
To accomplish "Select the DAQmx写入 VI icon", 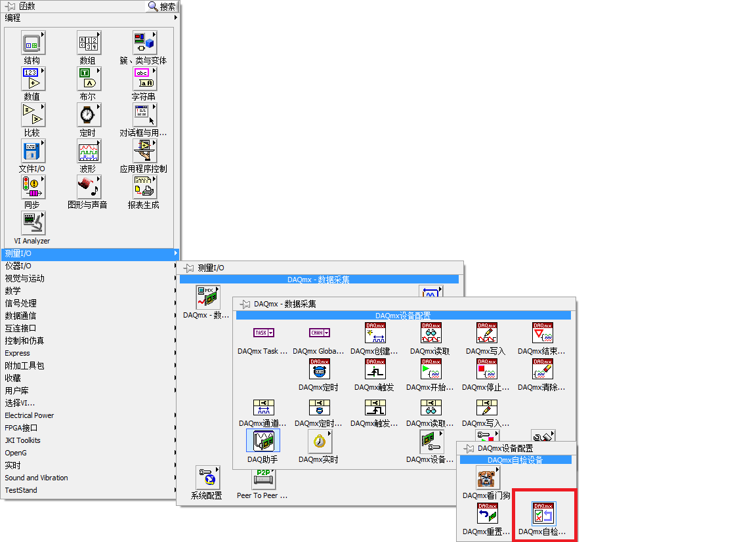I will click(487, 333).
